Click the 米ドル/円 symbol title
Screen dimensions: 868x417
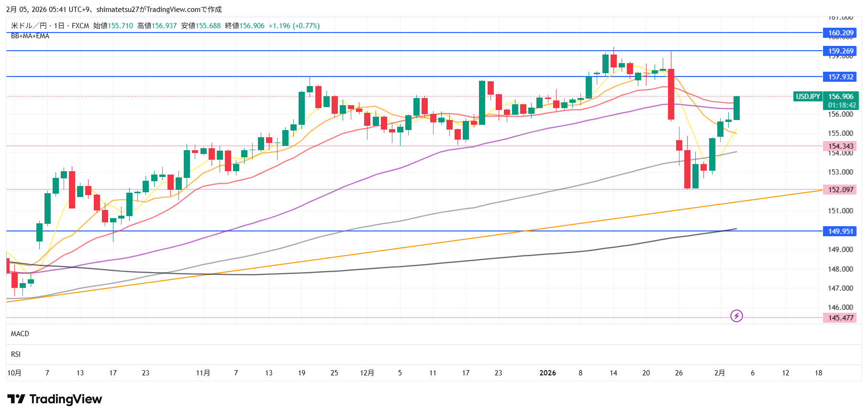click(29, 26)
